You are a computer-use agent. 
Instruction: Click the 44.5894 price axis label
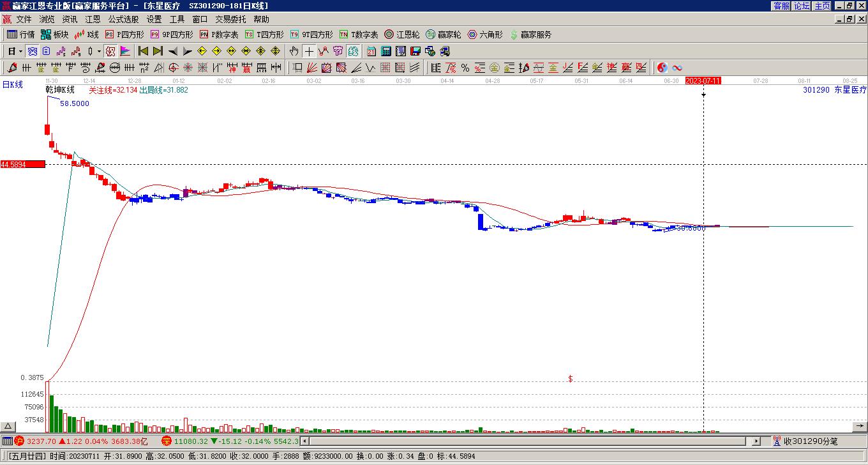(x=23, y=165)
